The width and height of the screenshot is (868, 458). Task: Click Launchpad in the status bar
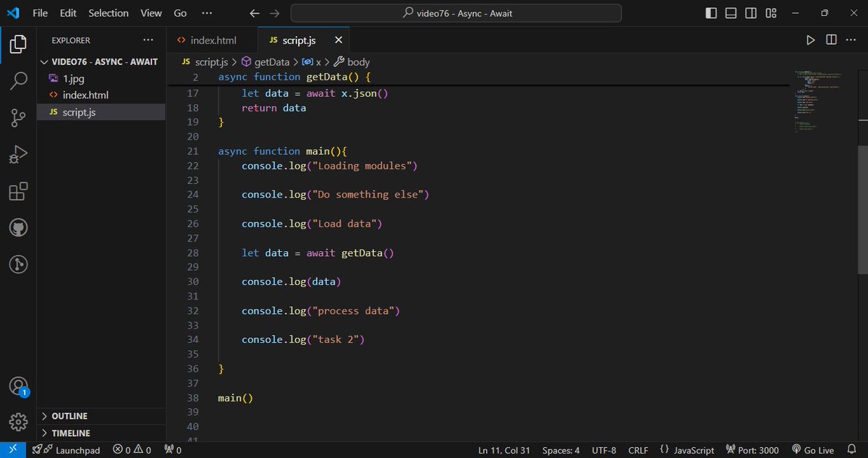pos(66,450)
